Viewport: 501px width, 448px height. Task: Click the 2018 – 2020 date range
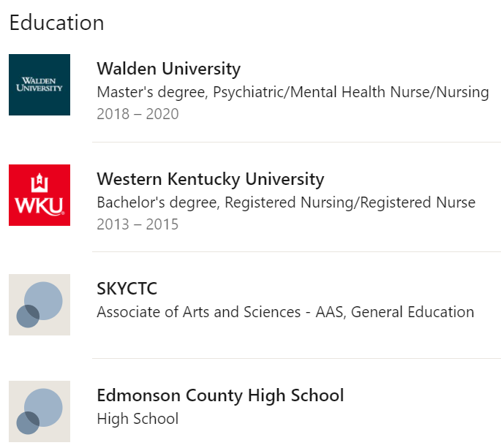[138, 114]
